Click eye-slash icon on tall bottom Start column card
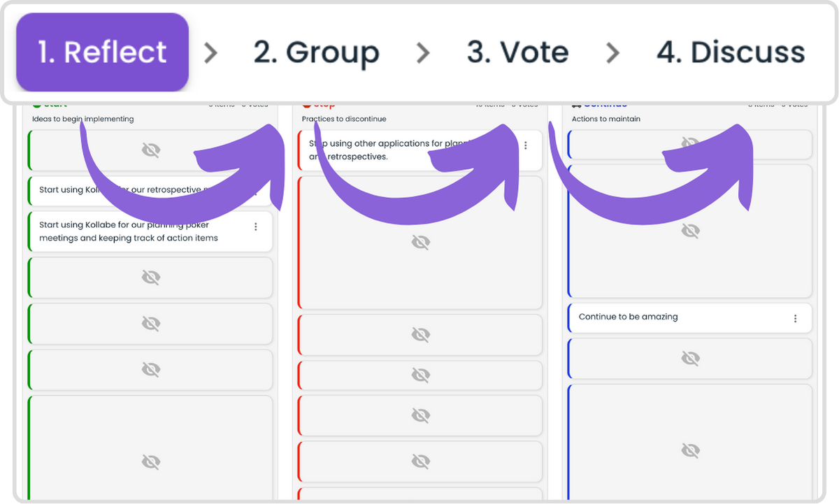 coord(150,461)
